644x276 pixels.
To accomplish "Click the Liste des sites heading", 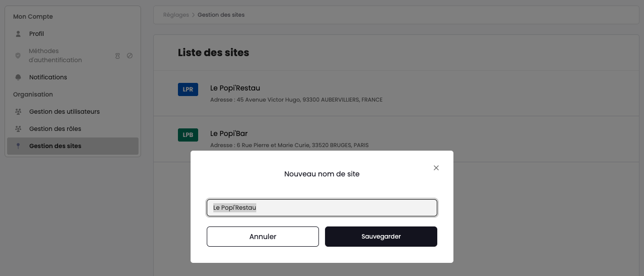I will coord(213,53).
